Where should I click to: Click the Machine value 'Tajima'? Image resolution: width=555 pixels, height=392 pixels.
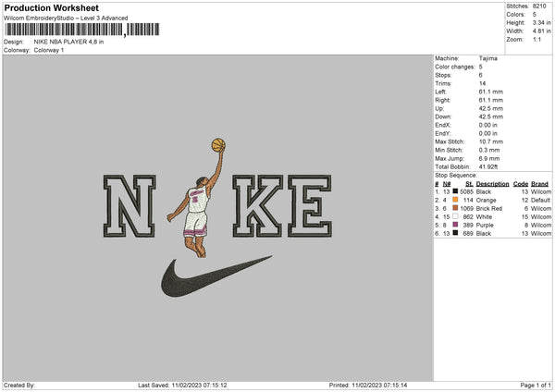point(488,58)
